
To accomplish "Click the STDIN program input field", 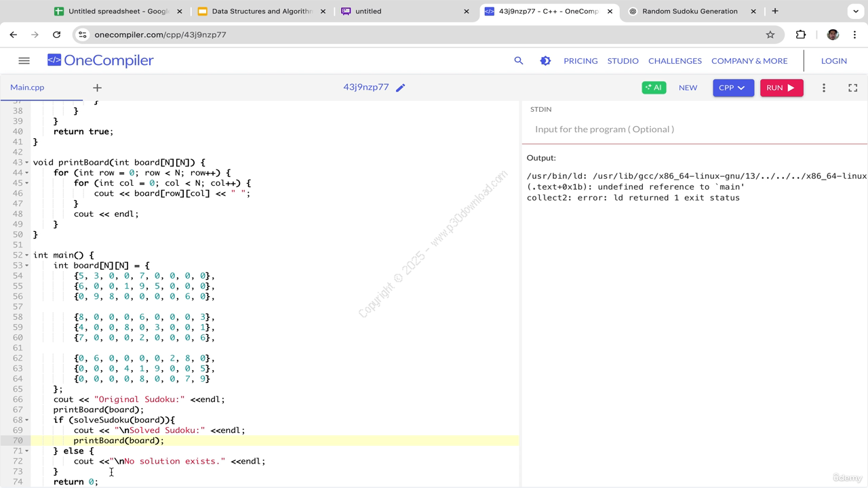I will [694, 129].
